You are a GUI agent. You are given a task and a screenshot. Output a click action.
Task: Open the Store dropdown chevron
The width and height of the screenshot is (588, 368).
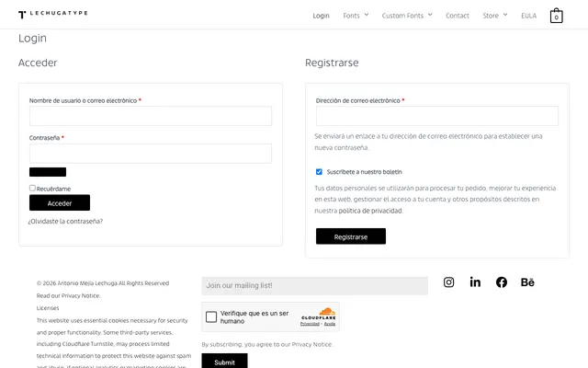click(x=505, y=15)
